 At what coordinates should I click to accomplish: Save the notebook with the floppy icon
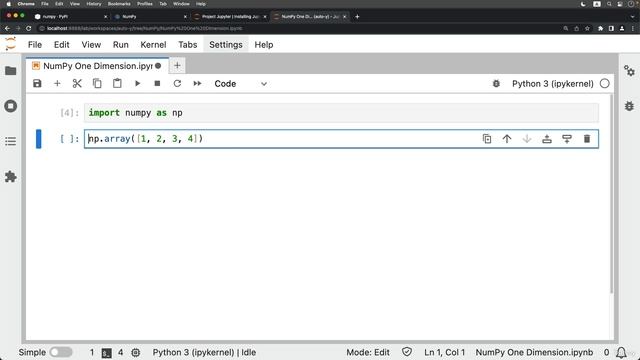[37, 84]
